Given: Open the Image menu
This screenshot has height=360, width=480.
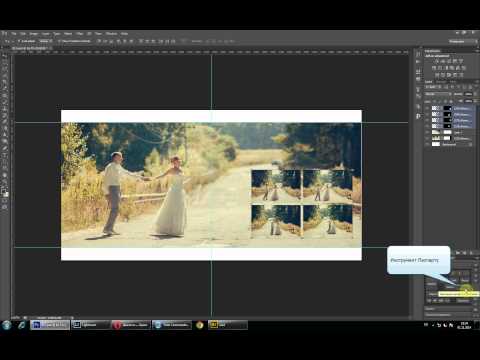Looking at the screenshot, I should (34, 34).
